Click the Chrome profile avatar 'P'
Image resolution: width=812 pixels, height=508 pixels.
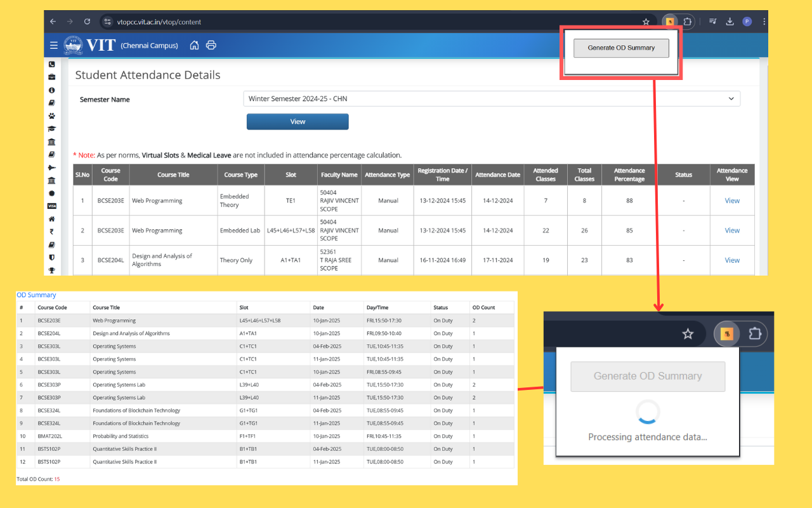pos(747,22)
